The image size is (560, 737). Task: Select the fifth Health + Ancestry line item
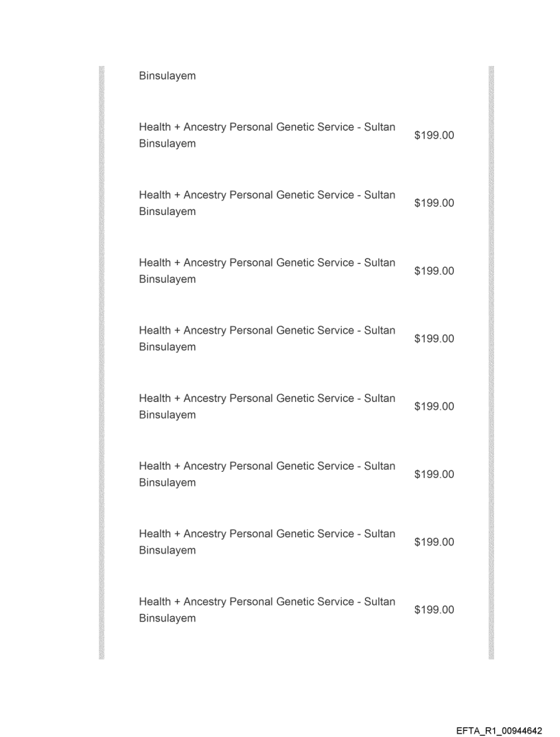pos(266,407)
